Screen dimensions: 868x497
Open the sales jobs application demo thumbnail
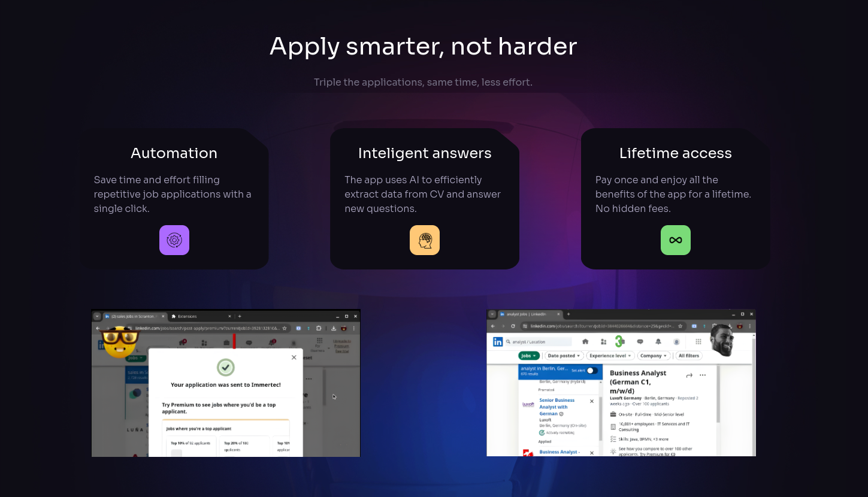click(226, 383)
